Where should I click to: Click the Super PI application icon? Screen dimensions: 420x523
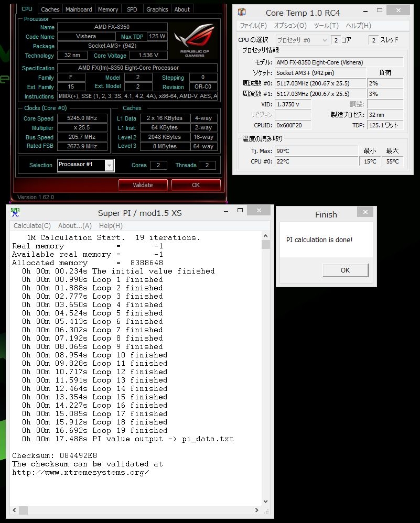[15, 212]
